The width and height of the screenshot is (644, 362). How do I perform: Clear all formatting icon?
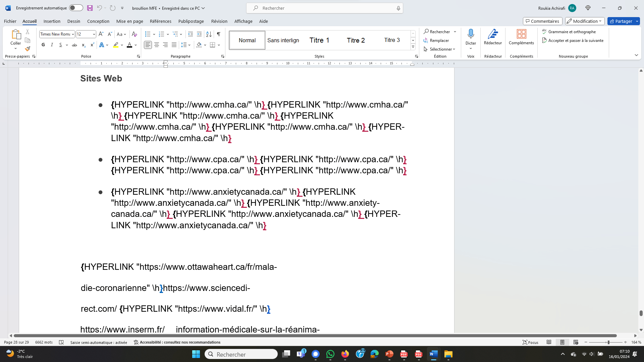tap(135, 34)
